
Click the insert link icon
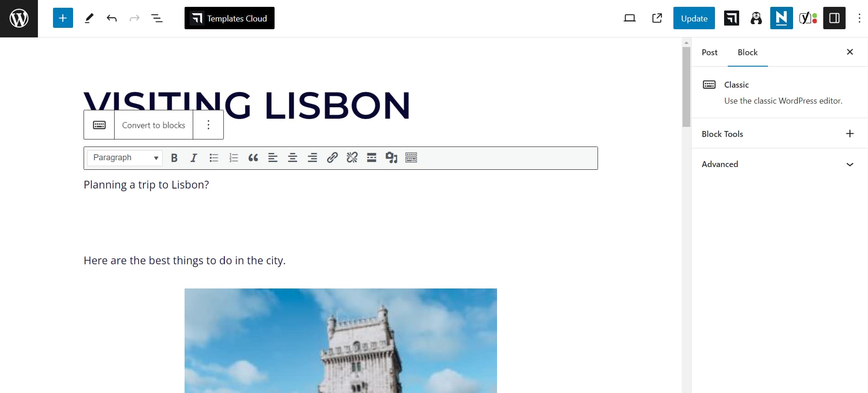pyautogui.click(x=332, y=158)
